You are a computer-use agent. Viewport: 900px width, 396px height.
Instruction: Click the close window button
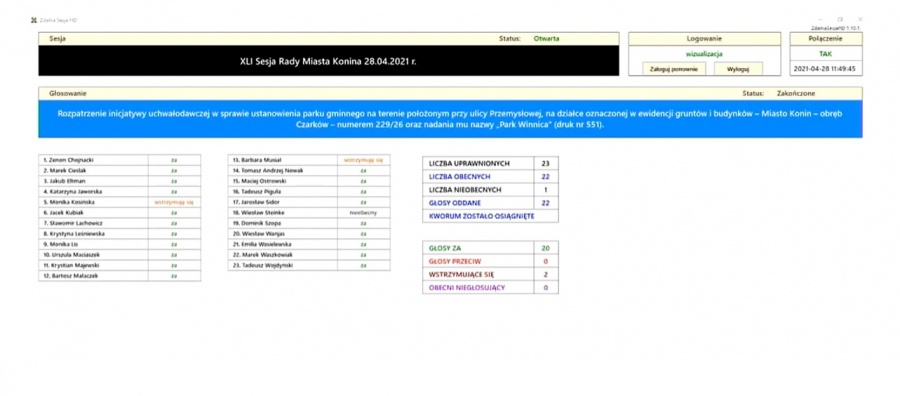coord(860,20)
